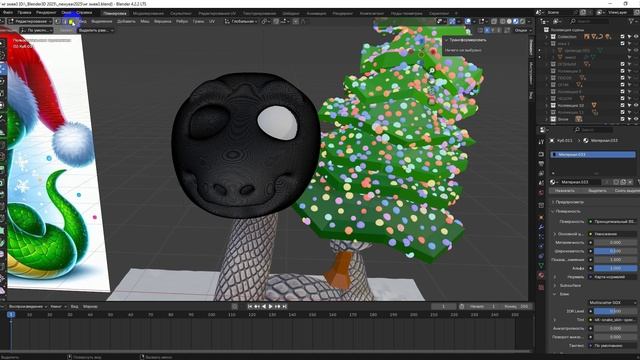Open the Modifiers wrench tab
Viewport: 640px width, 360px height.
[x=541, y=227]
